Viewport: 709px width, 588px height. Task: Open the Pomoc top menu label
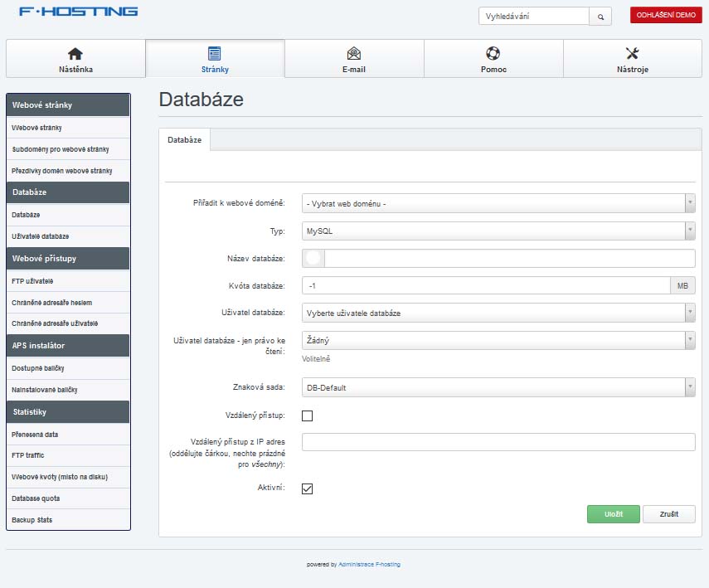493,69
